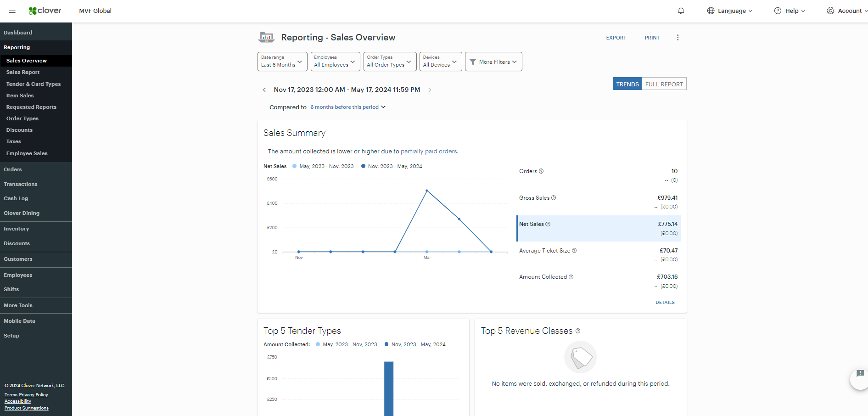Advance to the next date period arrow
Image resolution: width=868 pixels, height=416 pixels.
click(x=430, y=90)
